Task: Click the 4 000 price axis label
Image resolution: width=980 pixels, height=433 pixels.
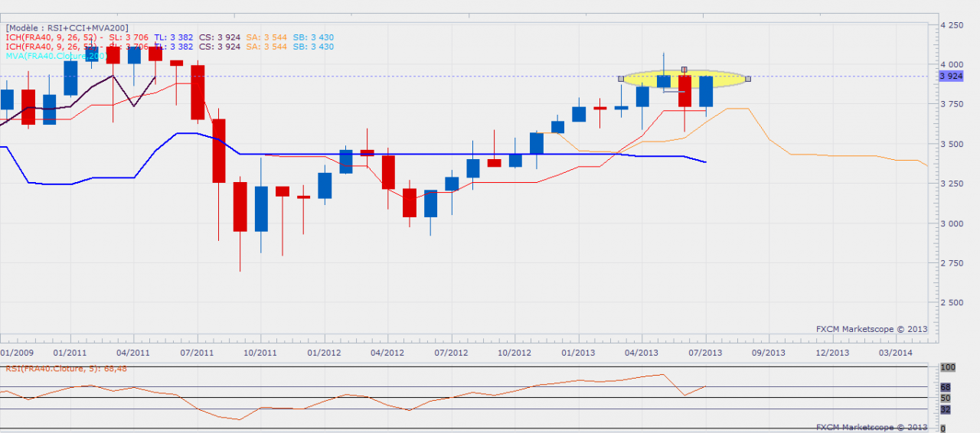Action: [x=952, y=64]
